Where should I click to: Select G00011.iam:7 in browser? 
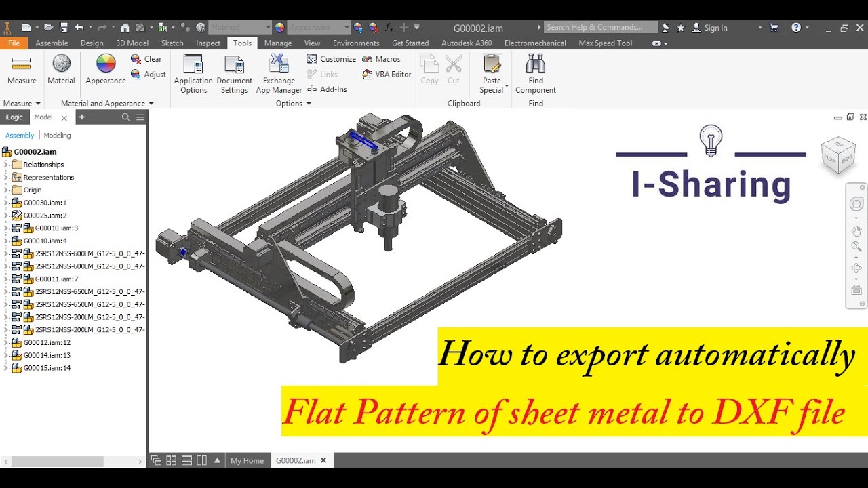click(x=56, y=279)
